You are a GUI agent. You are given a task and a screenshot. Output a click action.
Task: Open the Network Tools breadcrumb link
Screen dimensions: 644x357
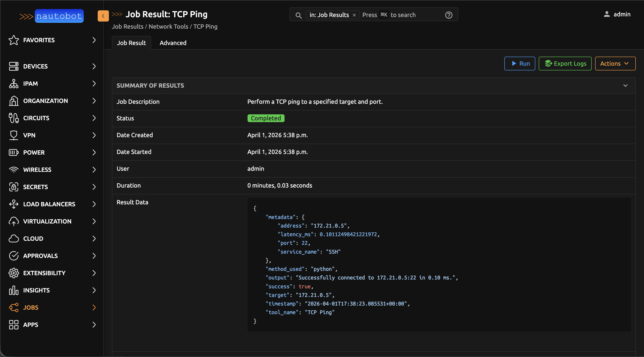[x=168, y=26]
